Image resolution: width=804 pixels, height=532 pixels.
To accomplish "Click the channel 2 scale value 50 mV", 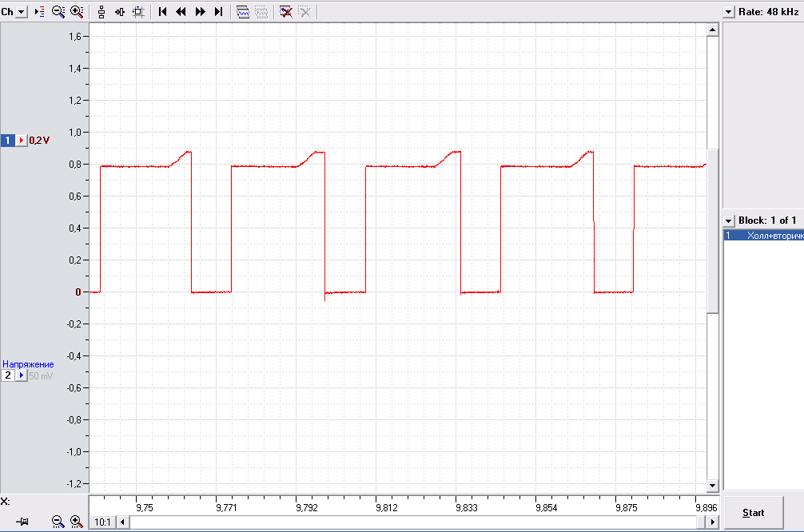I will (x=41, y=375).
